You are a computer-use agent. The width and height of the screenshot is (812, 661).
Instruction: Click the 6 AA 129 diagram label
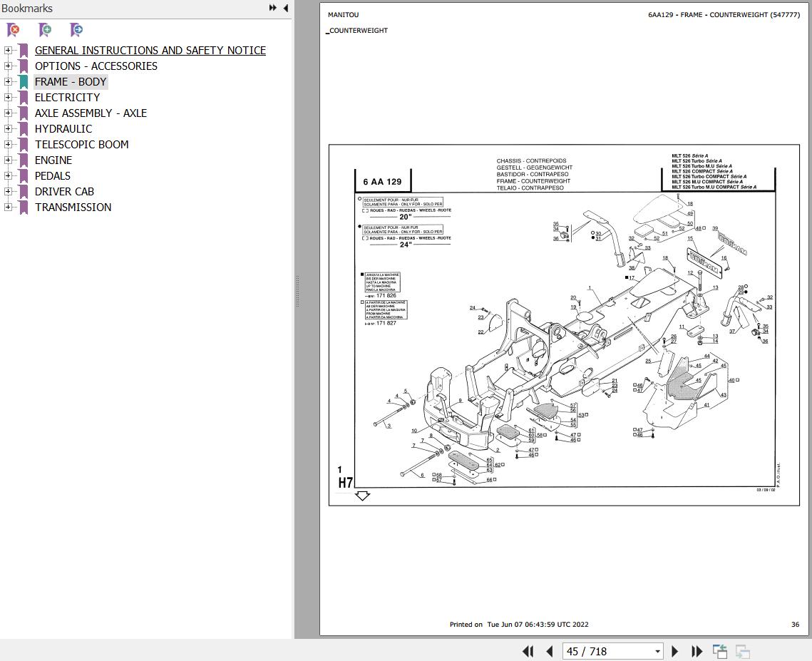click(382, 182)
